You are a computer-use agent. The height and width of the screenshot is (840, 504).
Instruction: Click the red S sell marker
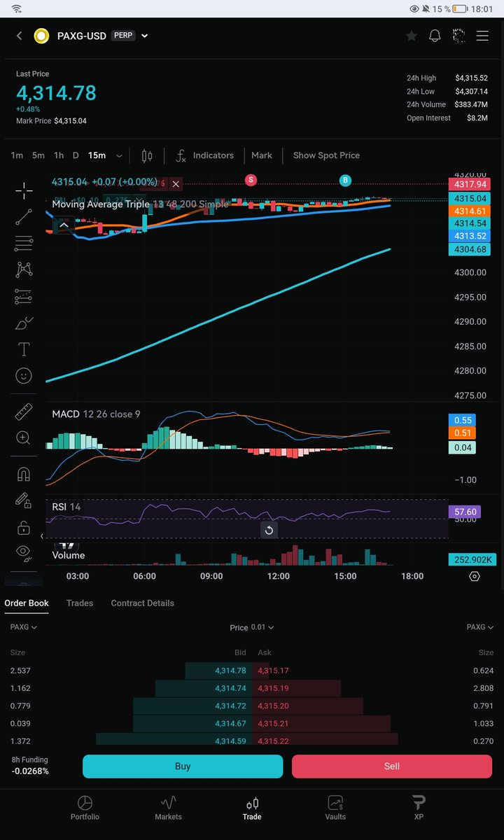pyautogui.click(x=251, y=181)
